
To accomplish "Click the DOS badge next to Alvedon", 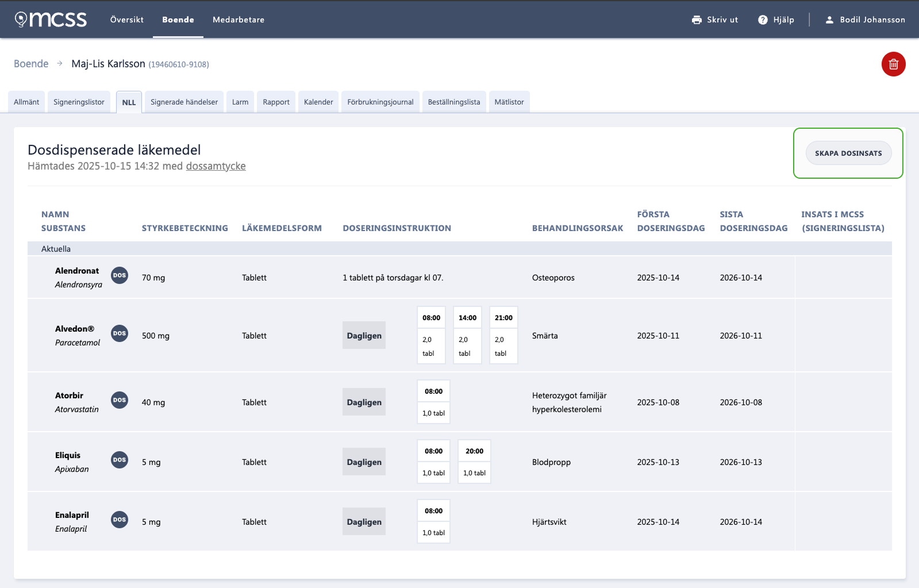I will [120, 333].
